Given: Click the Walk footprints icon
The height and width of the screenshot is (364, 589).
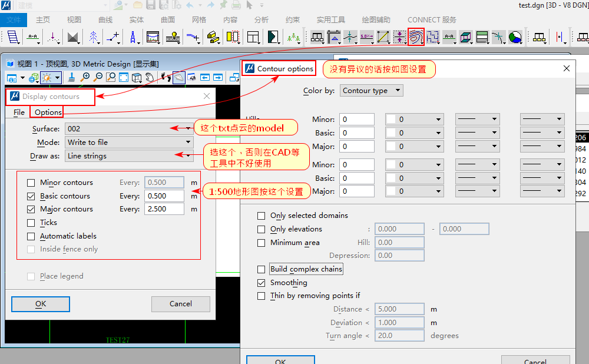Looking at the screenshot, I should tap(166, 77).
